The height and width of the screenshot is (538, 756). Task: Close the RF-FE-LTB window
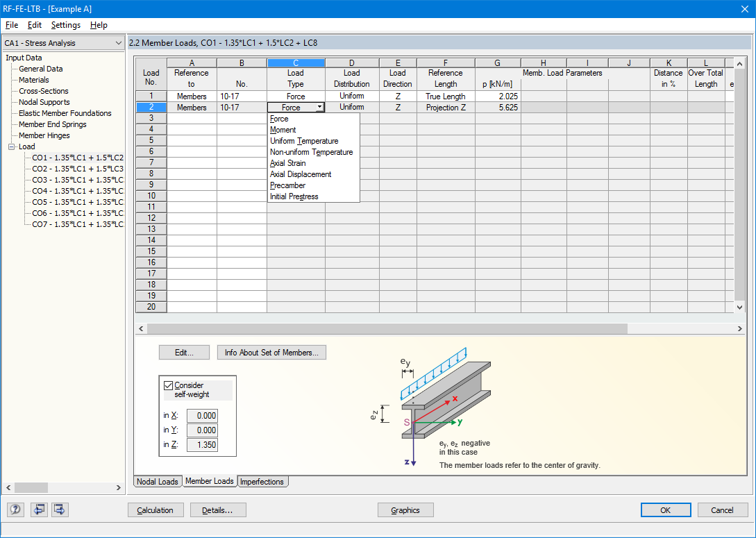coord(745,8)
